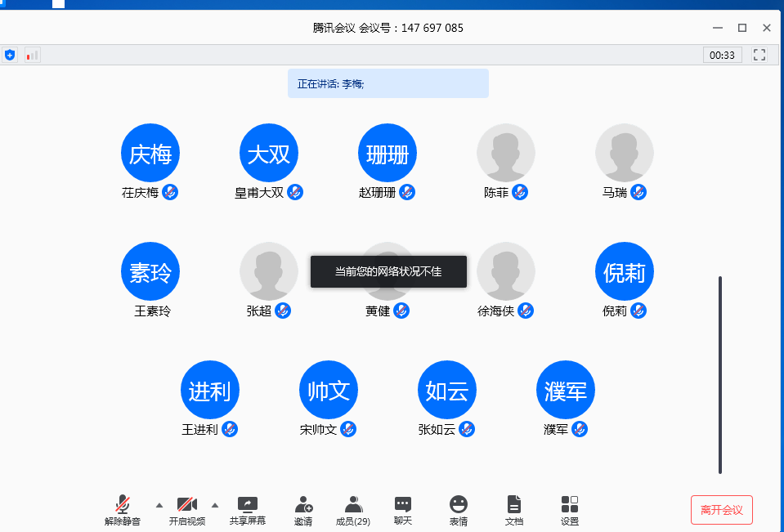Open the 聊天 chat panel

(x=403, y=510)
